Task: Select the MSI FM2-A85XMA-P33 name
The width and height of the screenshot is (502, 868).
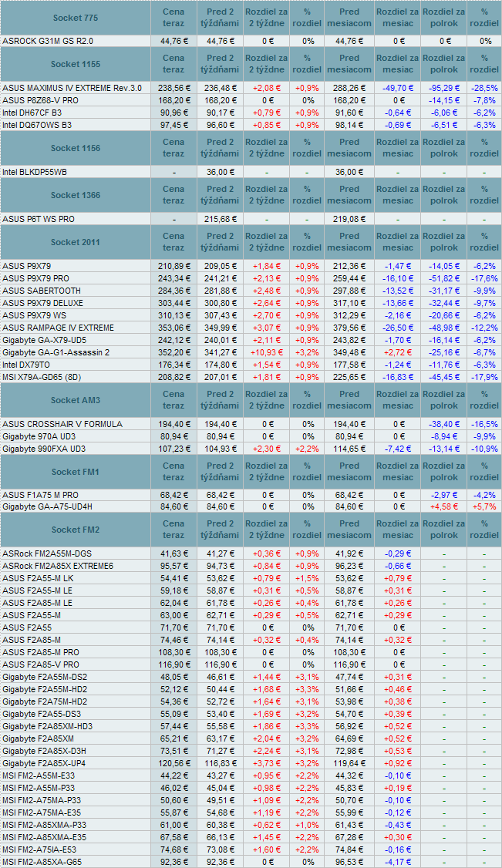Action: coord(44,826)
